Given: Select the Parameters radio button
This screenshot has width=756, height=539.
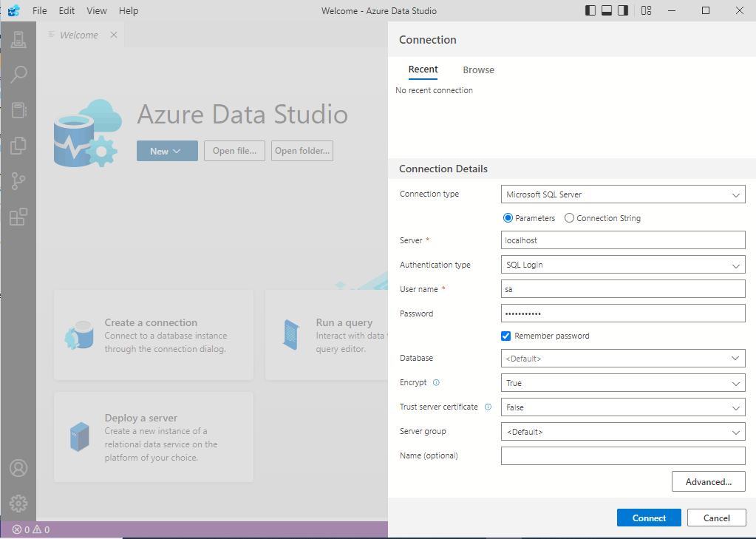Looking at the screenshot, I should (508, 217).
